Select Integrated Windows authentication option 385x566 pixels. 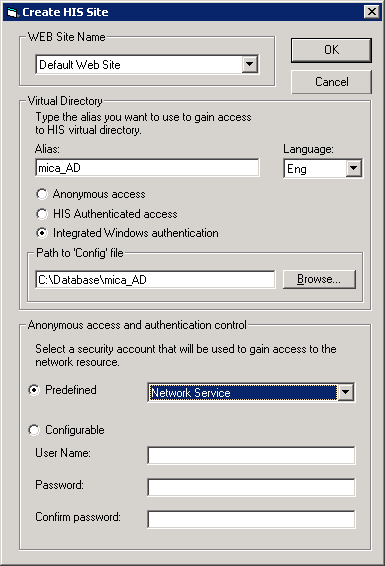(x=42, y=233)
